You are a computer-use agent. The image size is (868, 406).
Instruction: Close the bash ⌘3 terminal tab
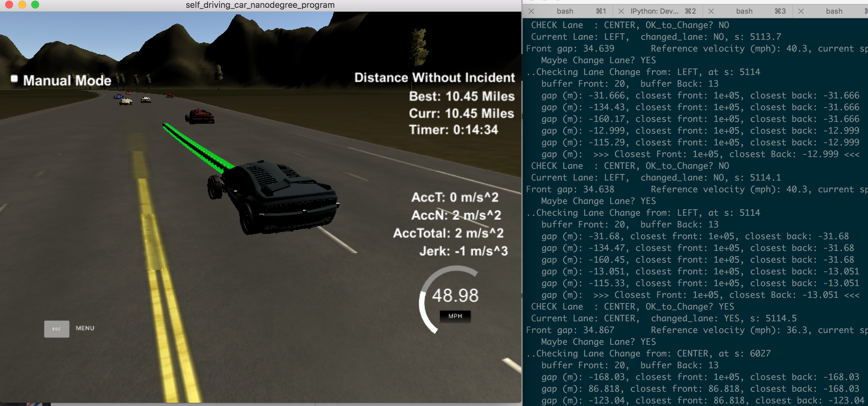tap(711, 11)
